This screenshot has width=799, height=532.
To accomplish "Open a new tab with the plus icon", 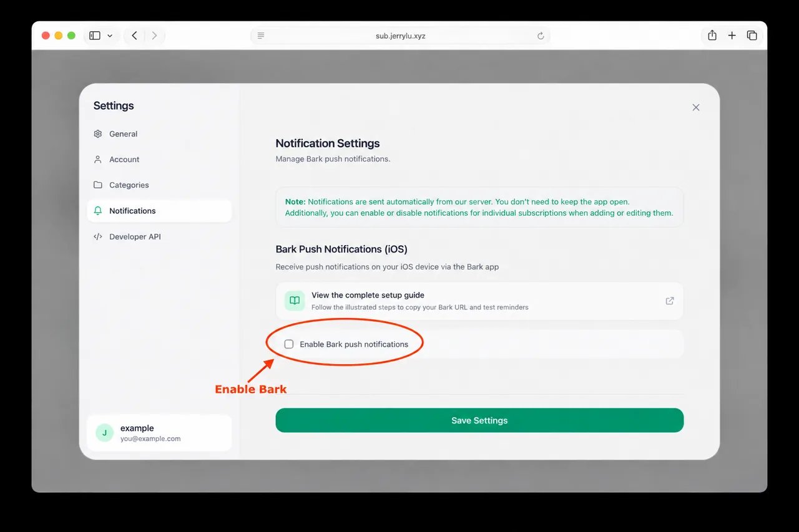I will tap(732, 36).
